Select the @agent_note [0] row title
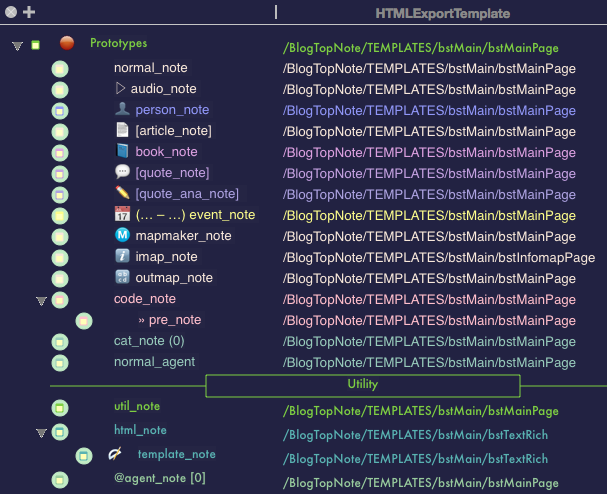This screenshot has height=494, width=607. [160, 478]
